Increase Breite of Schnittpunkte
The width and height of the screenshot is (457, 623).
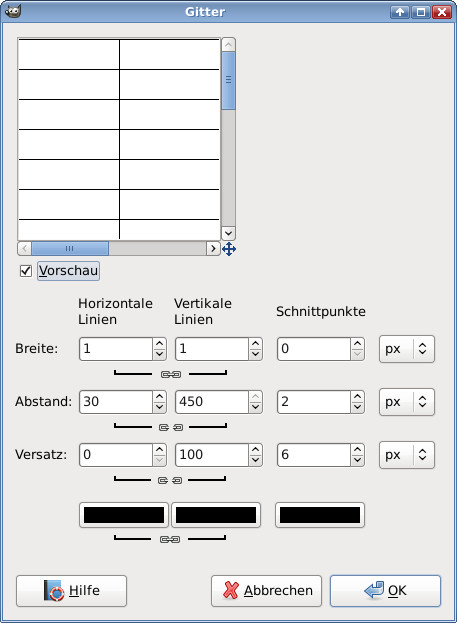point(357,343)
